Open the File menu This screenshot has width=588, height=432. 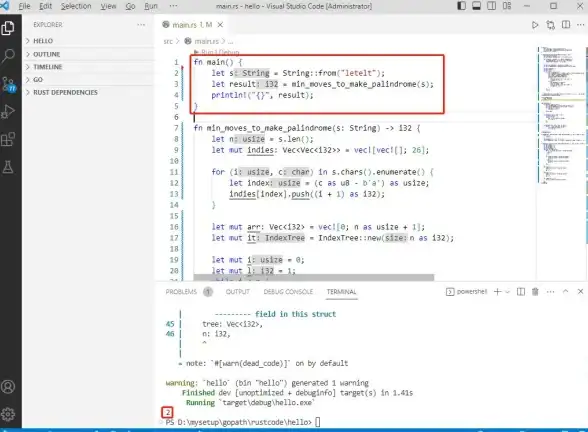[24, 6]
